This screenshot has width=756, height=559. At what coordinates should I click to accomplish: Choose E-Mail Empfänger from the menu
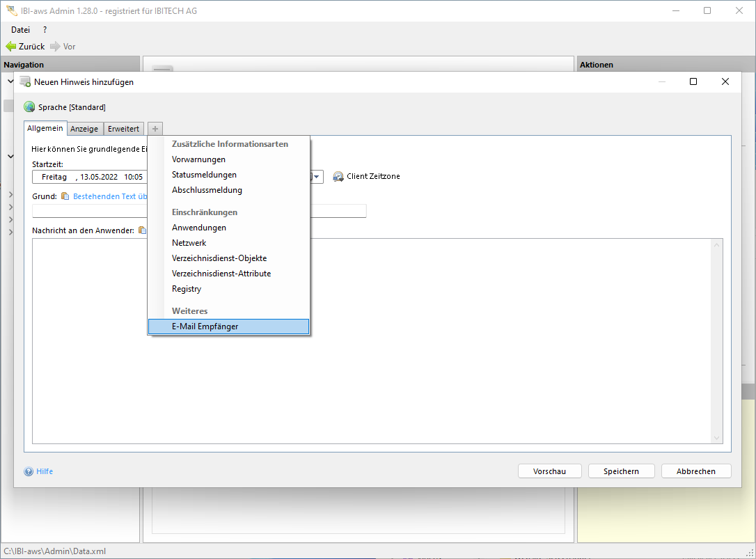205,326
